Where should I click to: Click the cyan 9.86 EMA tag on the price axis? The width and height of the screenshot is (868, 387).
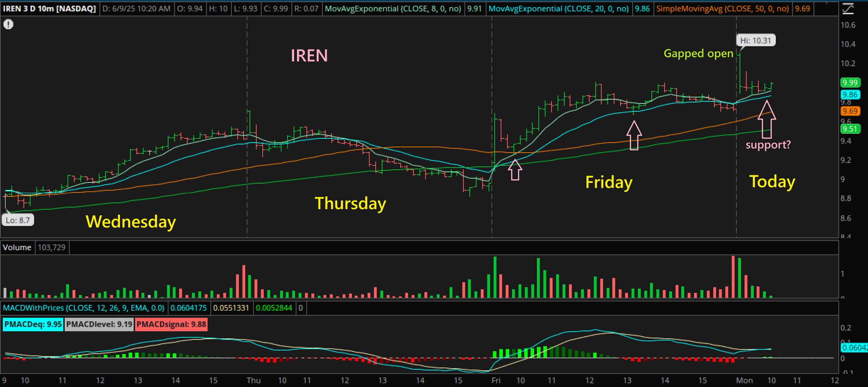click(850, 95)
